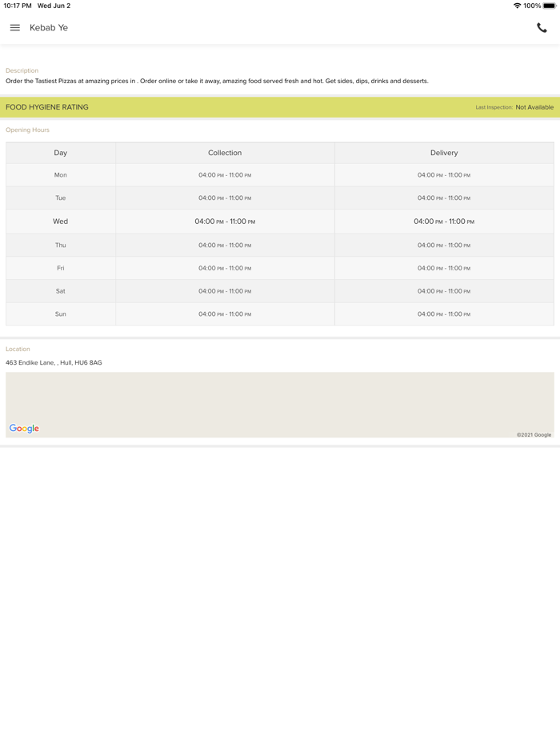560x747 pixels.
Task: Tap the Wi-Fi status icon
Action: coord(517,6)
